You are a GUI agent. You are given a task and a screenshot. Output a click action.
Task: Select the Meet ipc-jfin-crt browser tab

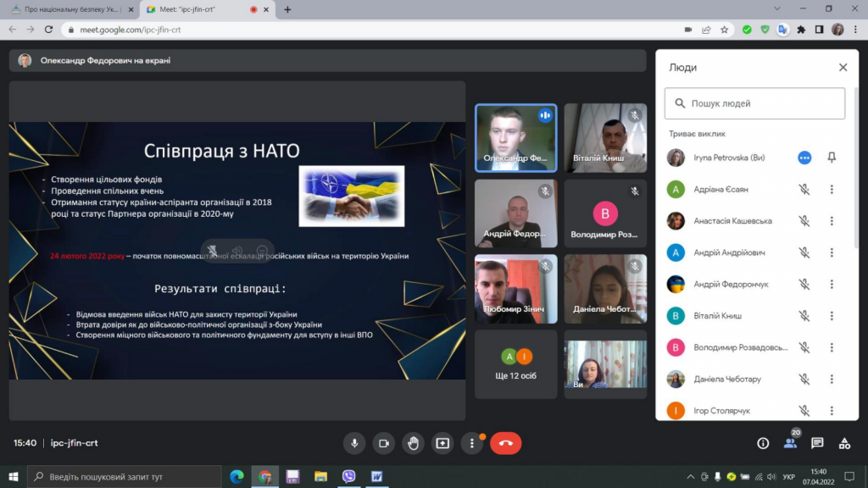tap(206, 9)
